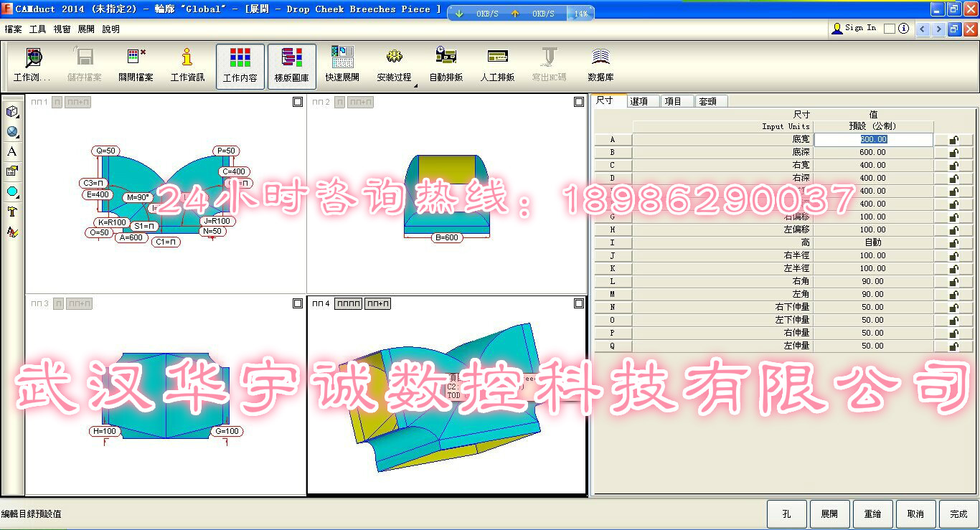The height and width of the screenshot is (530, 980).
Task: Click the value field for 底寬
Action: click(x=873, y=140)
